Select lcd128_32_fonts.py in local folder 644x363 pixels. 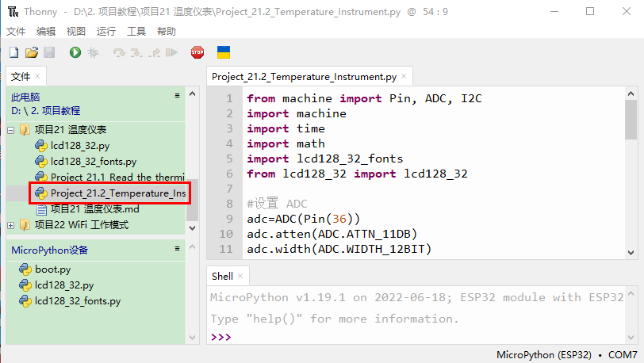point(93,162)
